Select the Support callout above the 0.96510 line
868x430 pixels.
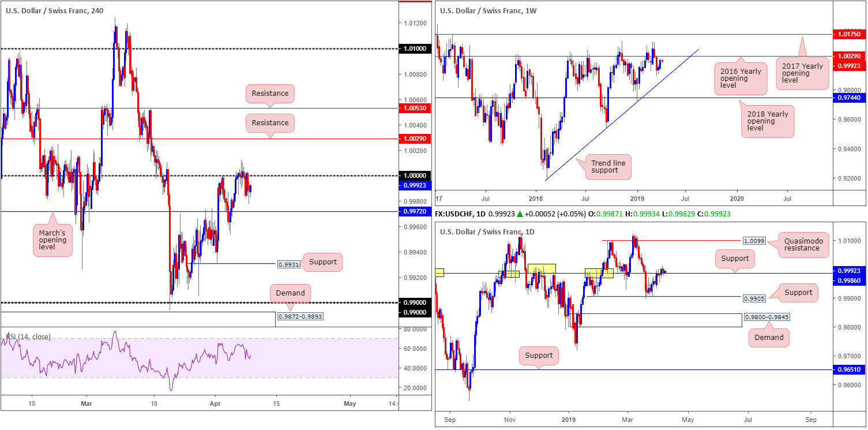coord(539,356)
